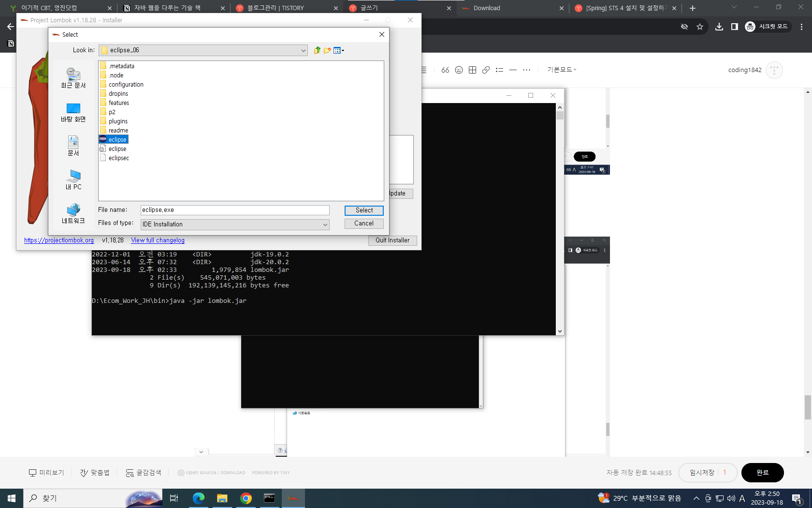
Task: Select the eclipse configuration file below highlighted
Action: 113,149
